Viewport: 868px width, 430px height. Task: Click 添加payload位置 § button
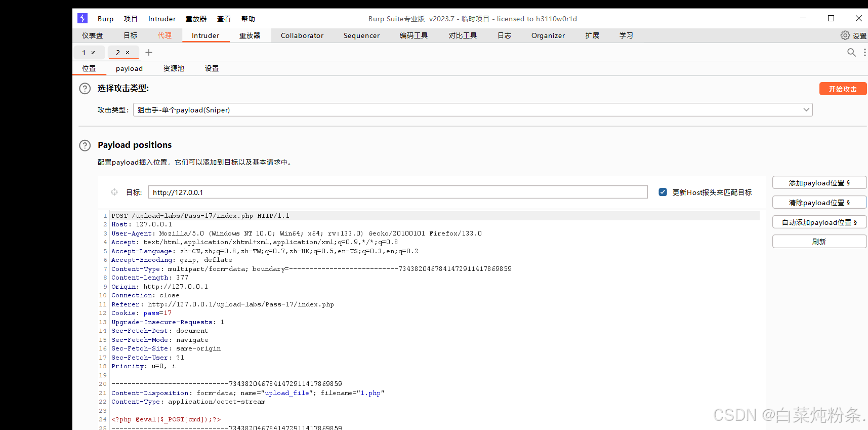[x=819, y=183]
